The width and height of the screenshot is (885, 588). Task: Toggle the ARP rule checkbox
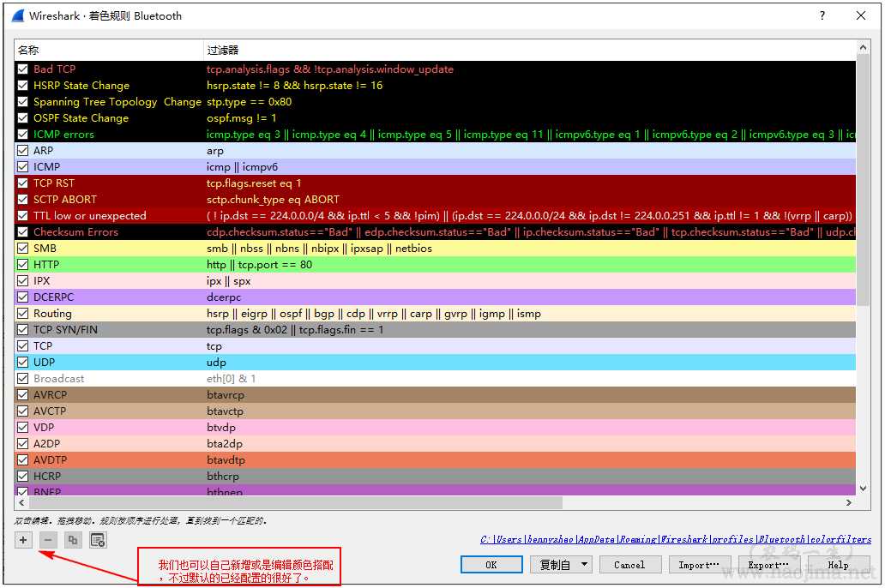click(x=22, y=151)
